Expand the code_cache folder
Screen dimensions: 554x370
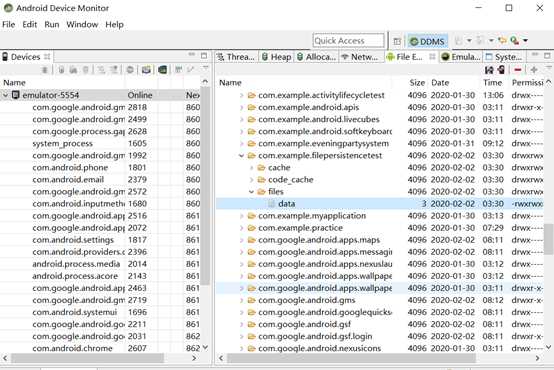252,180
